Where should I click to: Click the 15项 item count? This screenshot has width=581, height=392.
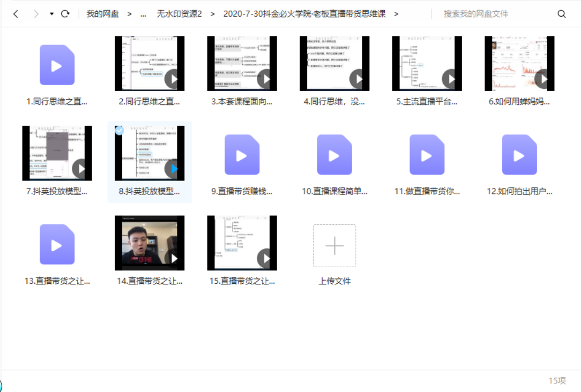557,381
